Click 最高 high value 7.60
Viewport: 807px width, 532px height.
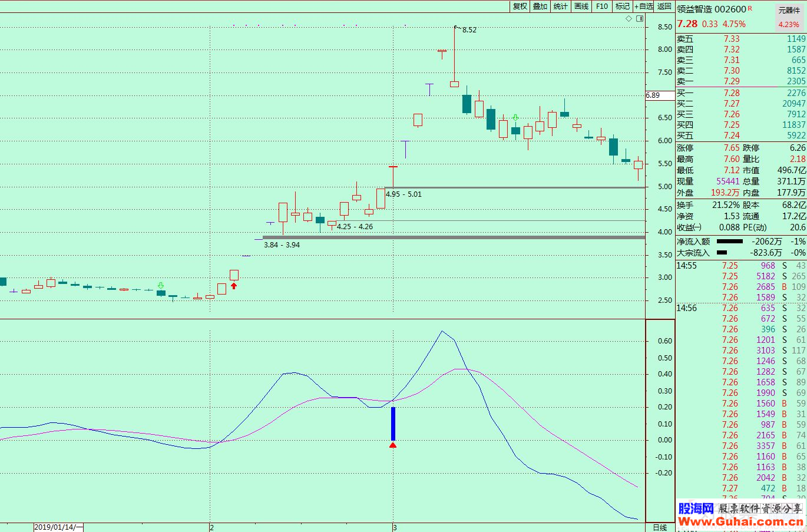pos(732,159)
